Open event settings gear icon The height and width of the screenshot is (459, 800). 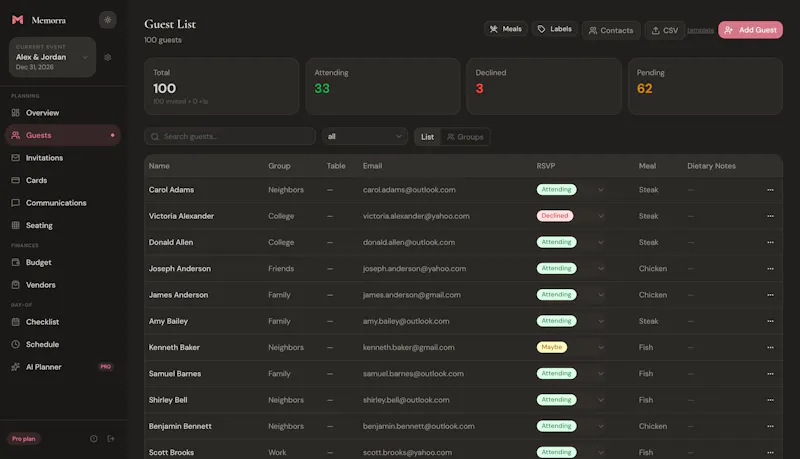point(108,58)
